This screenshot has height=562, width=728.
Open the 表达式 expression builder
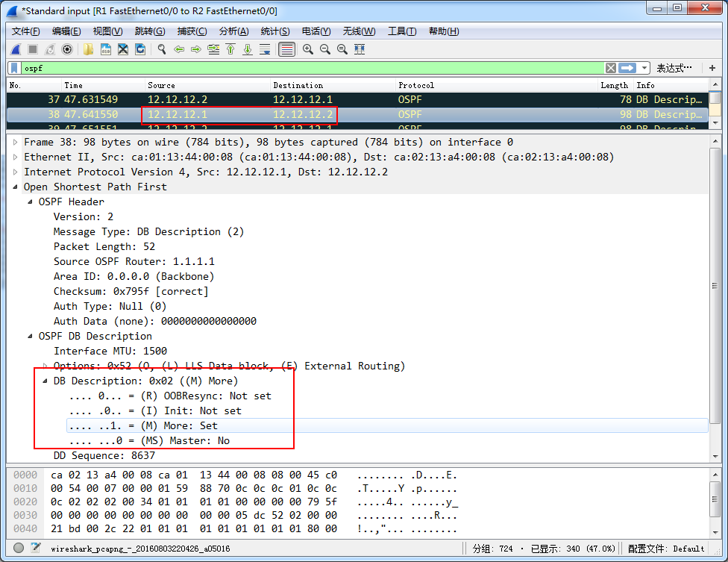(674, 68)
